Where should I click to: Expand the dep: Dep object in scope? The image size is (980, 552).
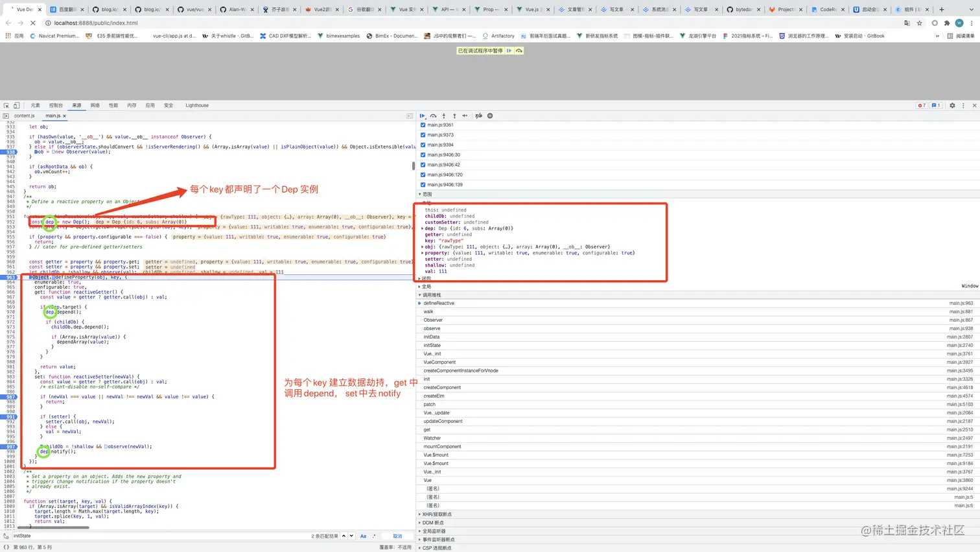tap(423, 228)
